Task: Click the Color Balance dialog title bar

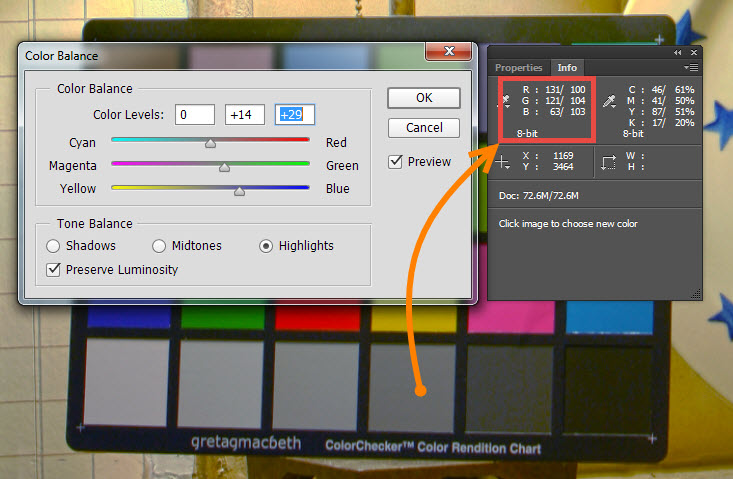Action: pos(222,56)
